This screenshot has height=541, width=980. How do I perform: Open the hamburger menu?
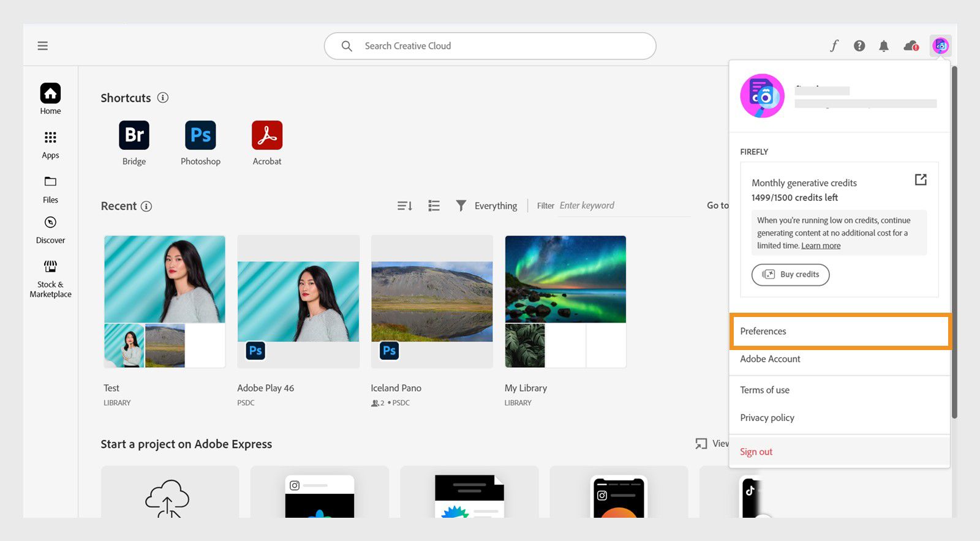(42, 46)
